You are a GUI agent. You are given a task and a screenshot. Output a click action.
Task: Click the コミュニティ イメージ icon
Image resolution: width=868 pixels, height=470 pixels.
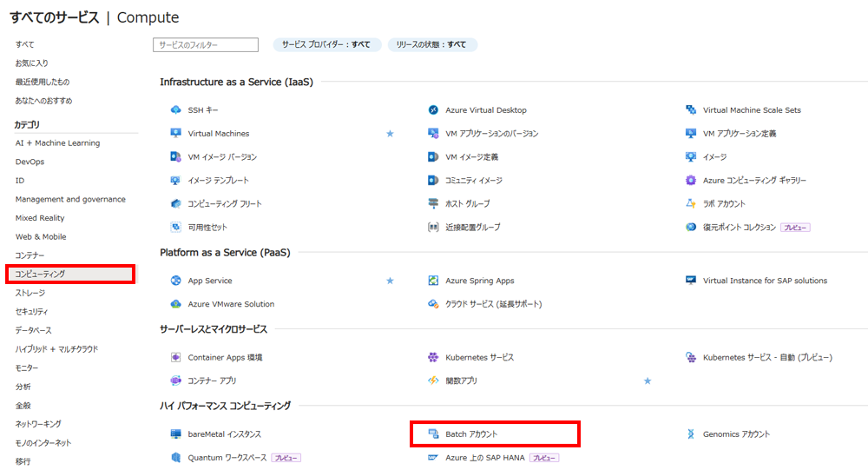[433, 180]
